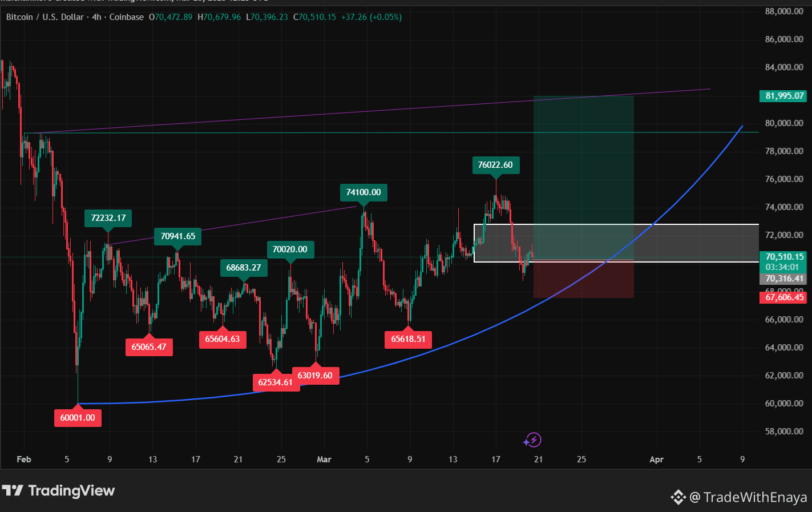Screen dimensions: 812x512
Task: Click the Apr label on the time axis
Action: tap(657, 459)
